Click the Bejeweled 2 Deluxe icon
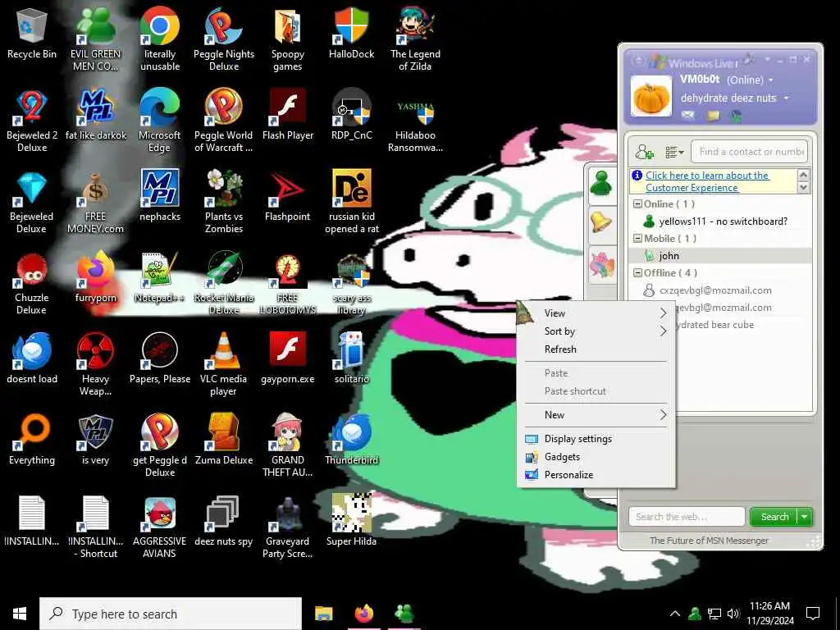 coord(32,121)
